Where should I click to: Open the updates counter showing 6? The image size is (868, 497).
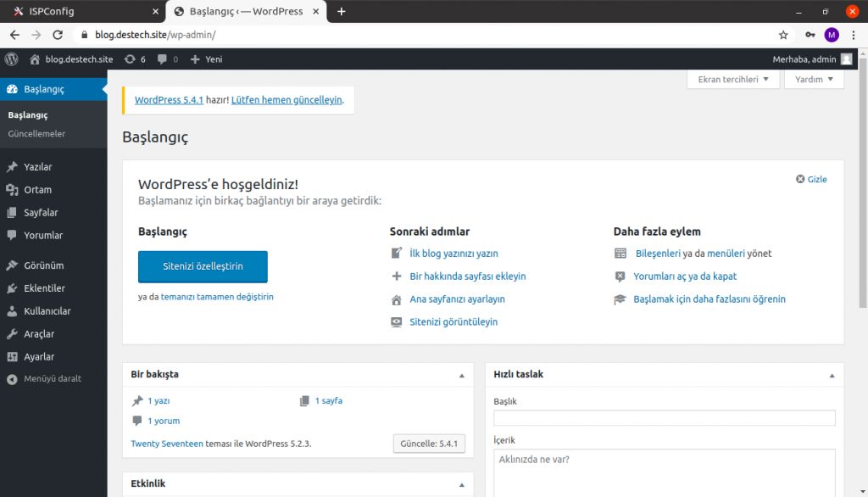[135, 59]
